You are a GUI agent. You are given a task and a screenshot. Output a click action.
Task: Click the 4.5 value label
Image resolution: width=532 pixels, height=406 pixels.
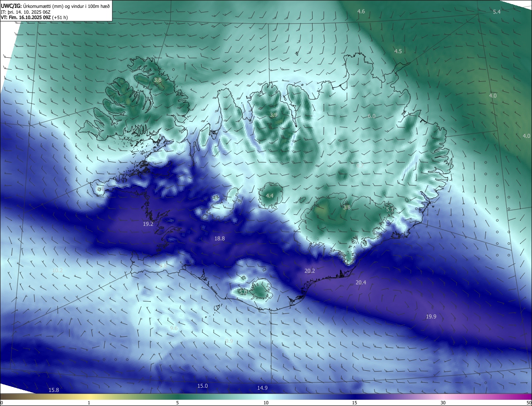pos(398,51)
